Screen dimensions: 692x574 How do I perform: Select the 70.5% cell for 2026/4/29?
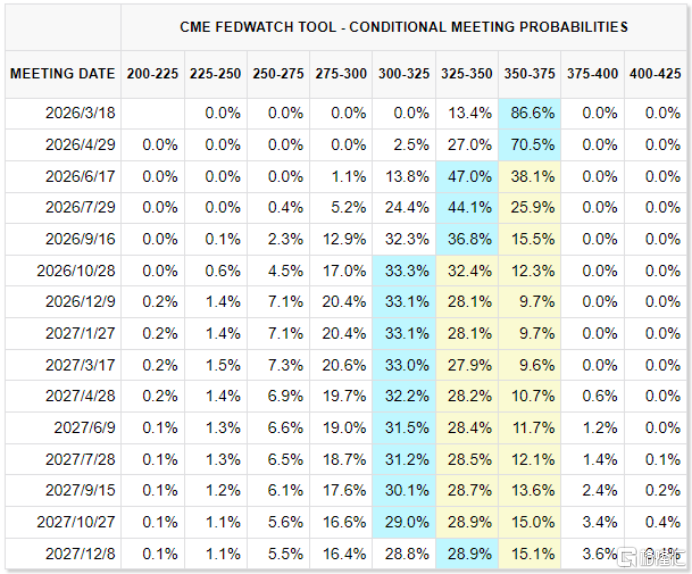530,145
